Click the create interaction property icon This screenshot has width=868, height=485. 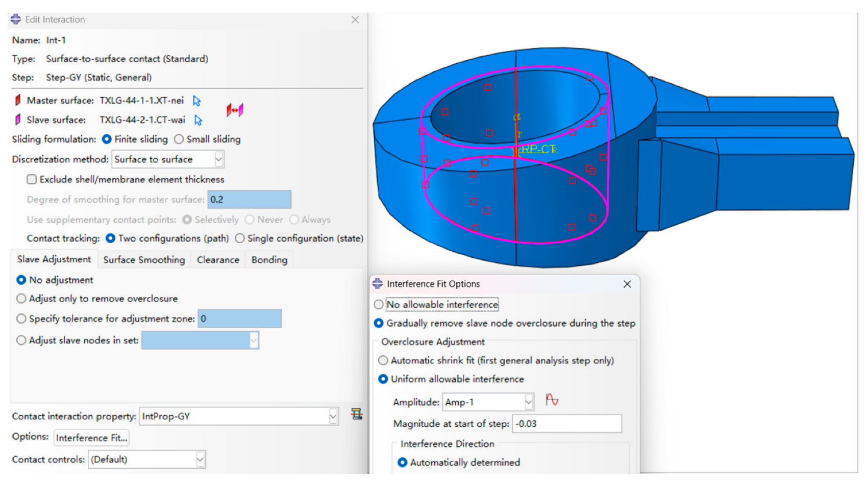[x=357, y=414]
